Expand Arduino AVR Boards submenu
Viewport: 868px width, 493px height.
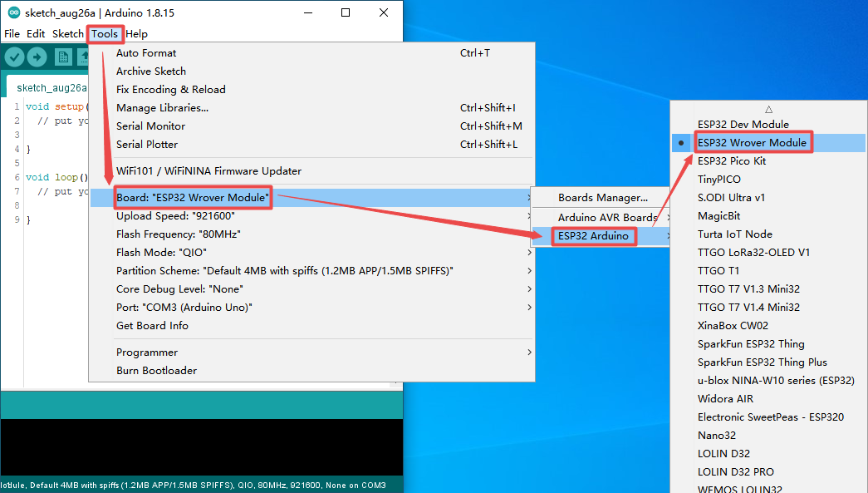click(x=600, y=218)
